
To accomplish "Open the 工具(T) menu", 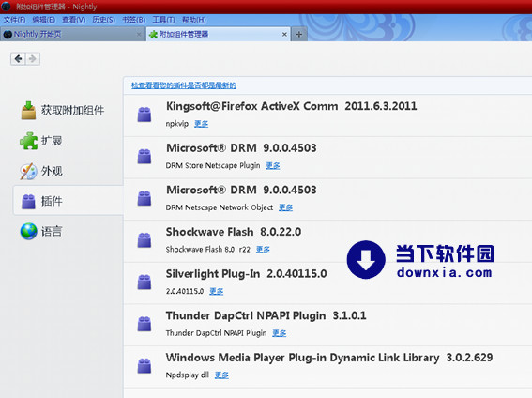I will pos(163,20).
